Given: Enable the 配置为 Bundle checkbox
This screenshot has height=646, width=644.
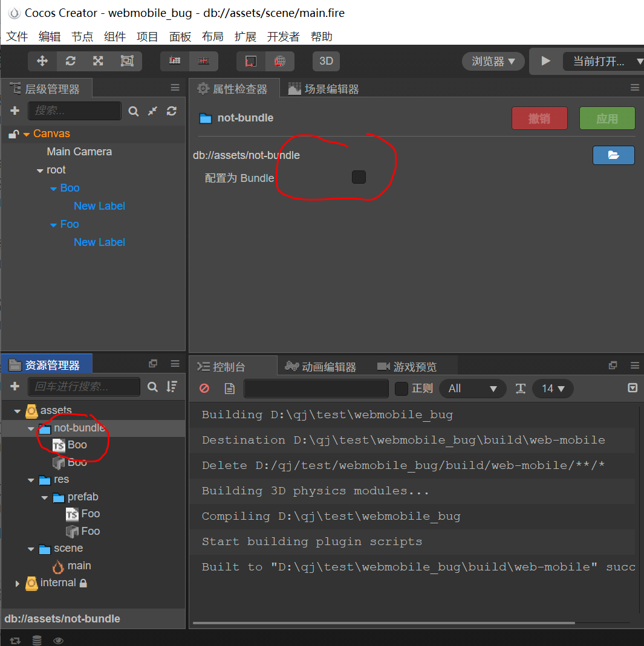Looking at the screenshot, I should coord(359,177).
